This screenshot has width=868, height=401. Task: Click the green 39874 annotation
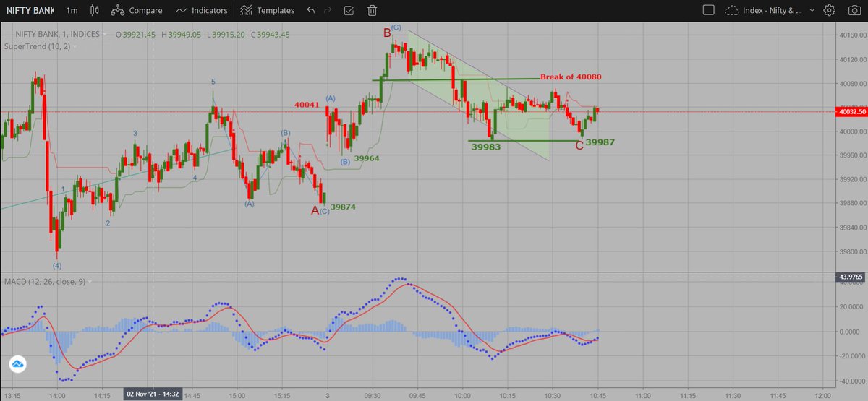[x=343, y=207]
